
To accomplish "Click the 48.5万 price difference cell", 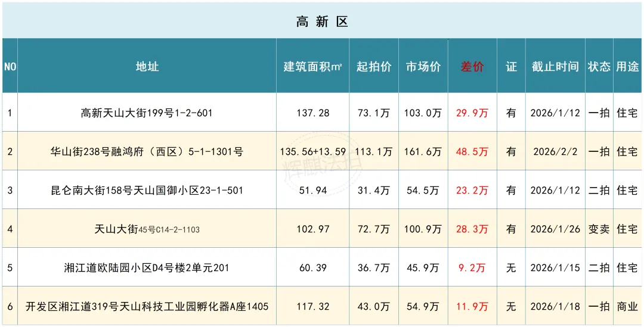I will coord(472,151).
